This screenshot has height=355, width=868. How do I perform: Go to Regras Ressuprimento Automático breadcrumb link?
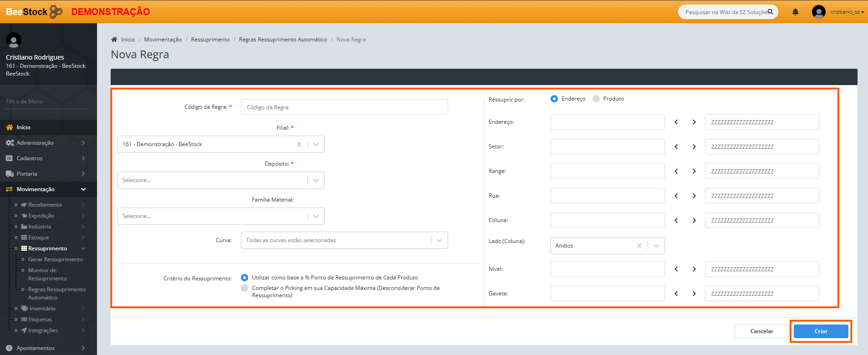[x=283, y=40]
